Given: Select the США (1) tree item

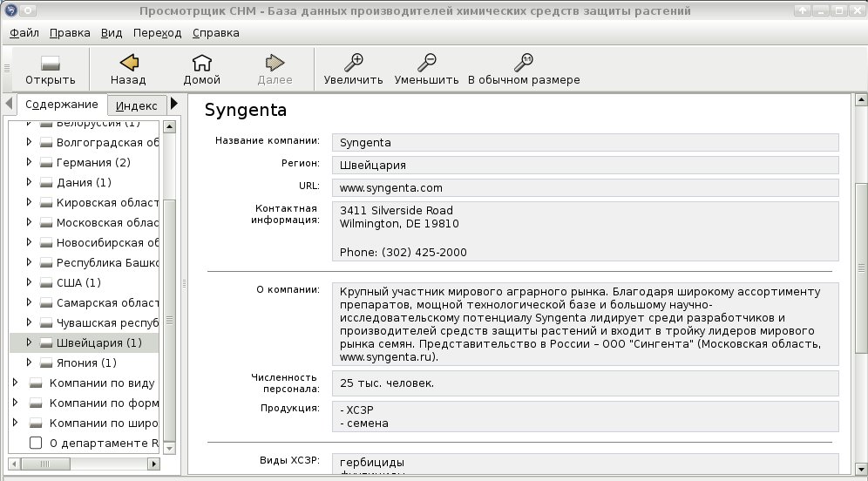Looking at the screenshot, I should [x=78, y=283].
